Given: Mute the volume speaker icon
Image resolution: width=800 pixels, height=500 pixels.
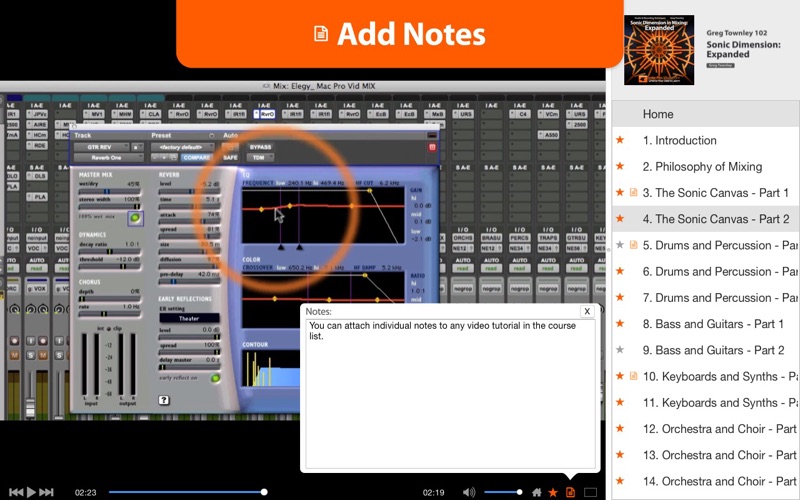Looking at the screenshot, I should pos(469,492).
